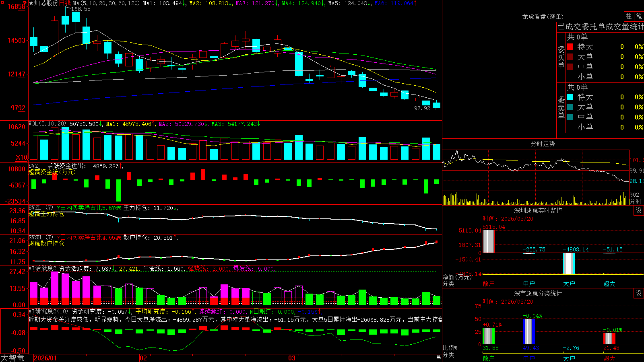This screenshot has width=644, height=362.
Task: Click the 大户 -4808.14 bar in 实时监控
Action: (x=569, y=263)
